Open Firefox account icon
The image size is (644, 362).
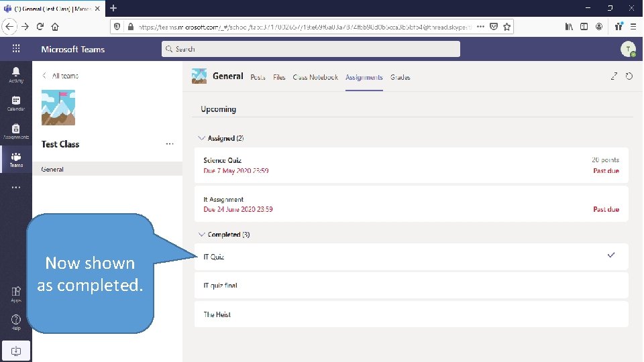[599, 27]
